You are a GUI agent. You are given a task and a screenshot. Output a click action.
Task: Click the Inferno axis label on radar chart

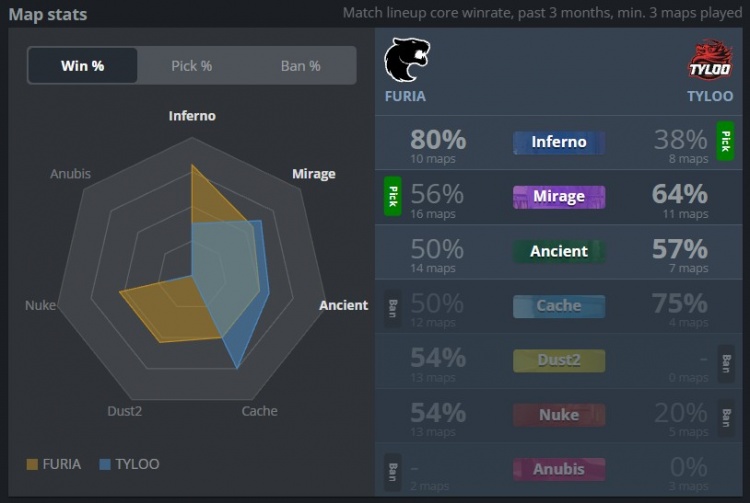click(x=192, y=116)
